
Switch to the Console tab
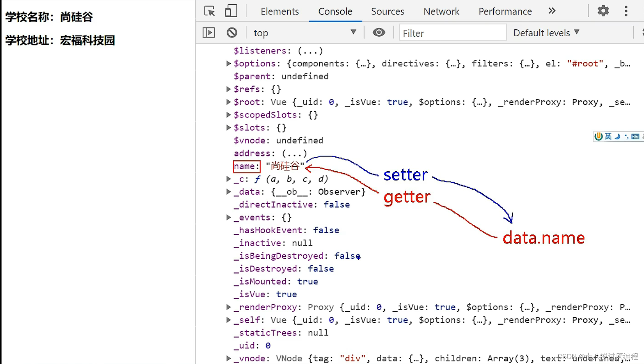[335, 11]
